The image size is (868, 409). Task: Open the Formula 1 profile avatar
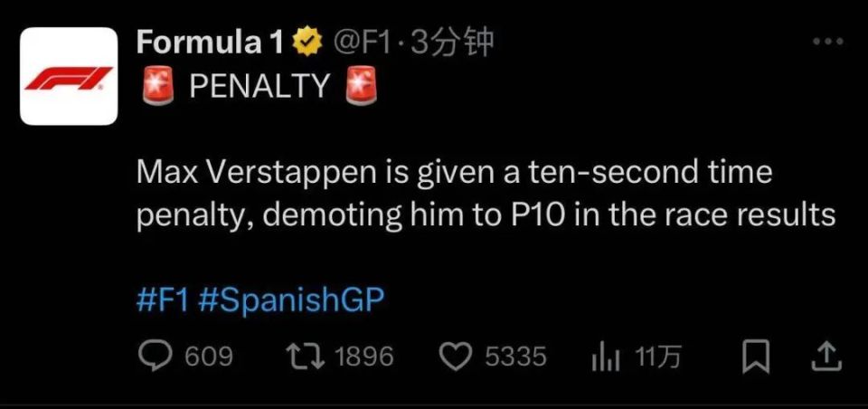click(x=69, y=76)
